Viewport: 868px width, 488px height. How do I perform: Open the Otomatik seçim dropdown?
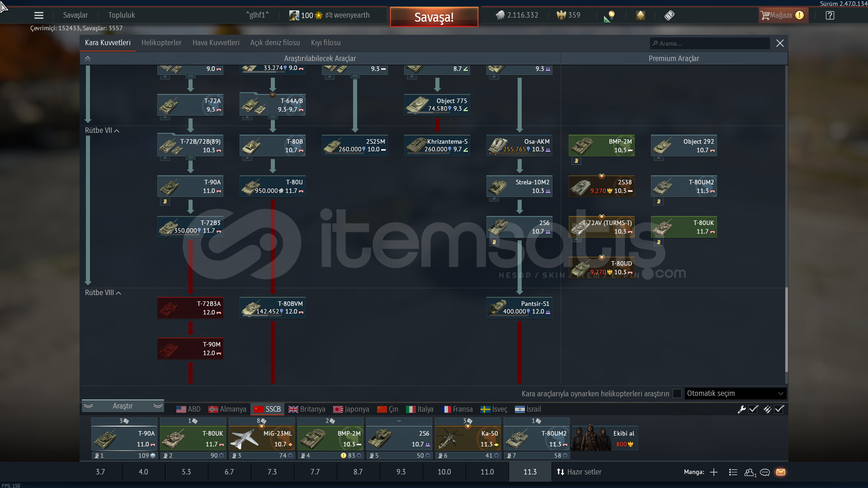click(736, 394)
